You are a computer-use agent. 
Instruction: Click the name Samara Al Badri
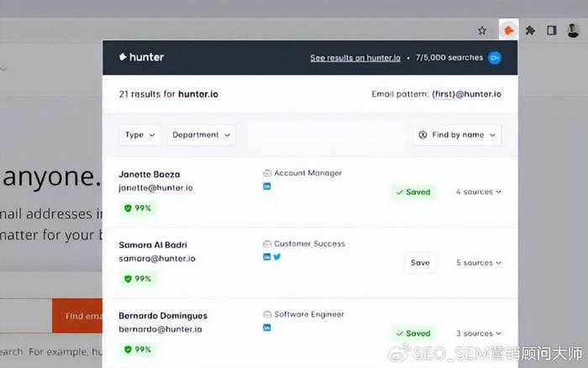pyautogui.click(x=153, y=245)
